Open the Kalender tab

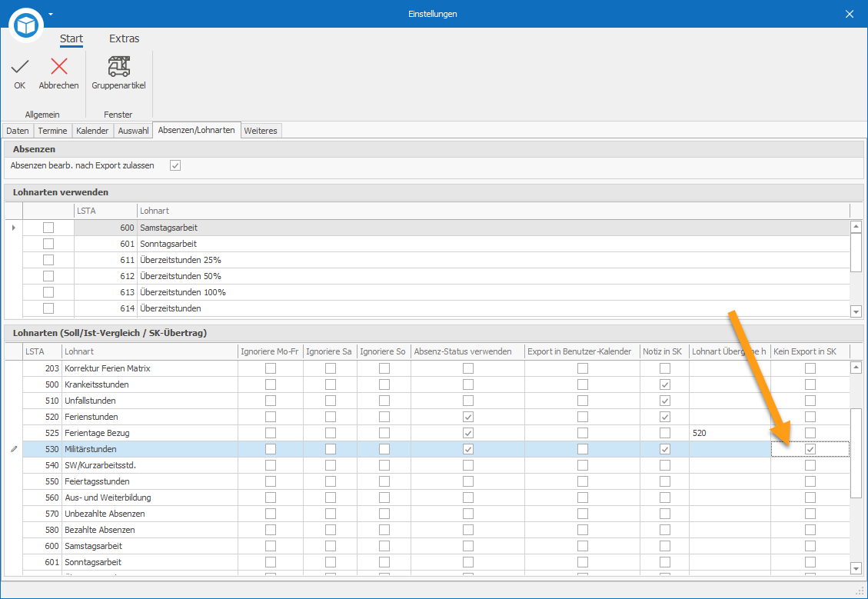coord(92,131)
